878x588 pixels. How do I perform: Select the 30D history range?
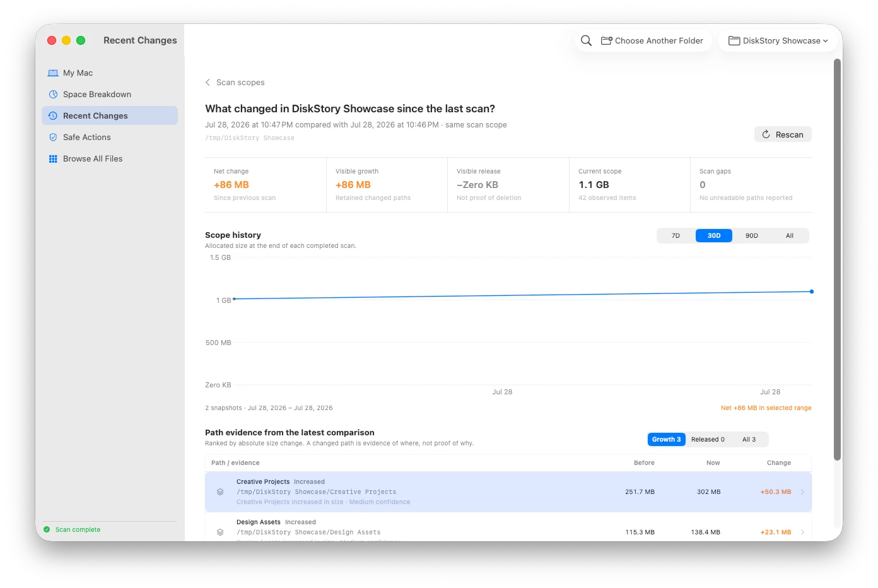[x=714, y=236]
